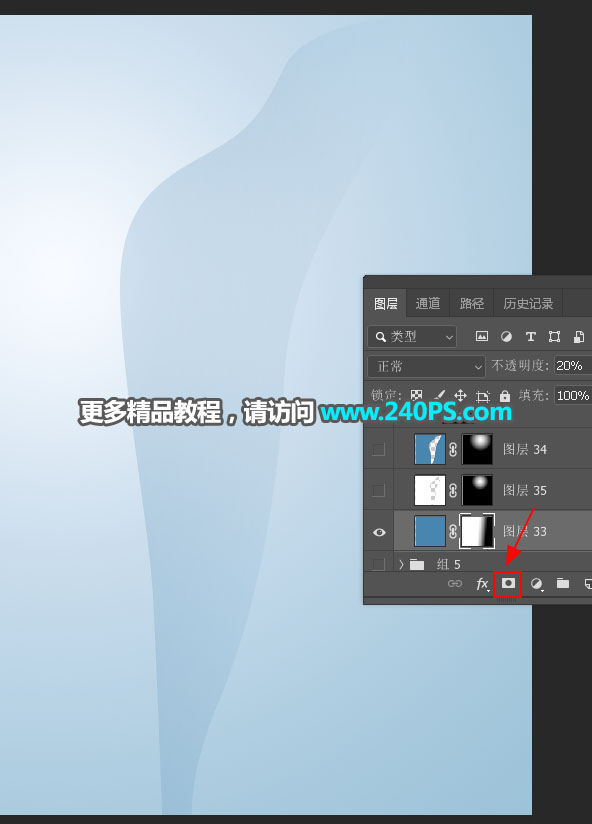
Task: Create new fill or adjustment layer
Action: click(536, 584)
